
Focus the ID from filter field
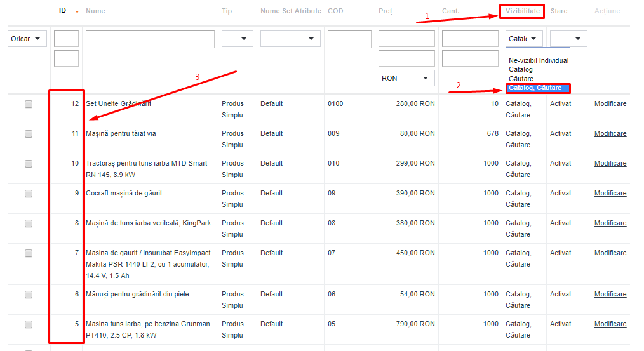[x=66, y=39]
